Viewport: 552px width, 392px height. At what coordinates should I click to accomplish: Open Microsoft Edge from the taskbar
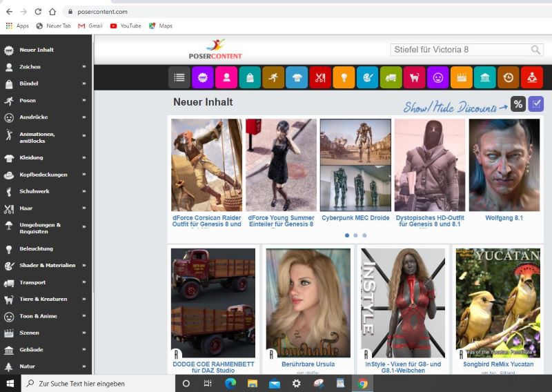pyautogui.click(x=230, y=383)
